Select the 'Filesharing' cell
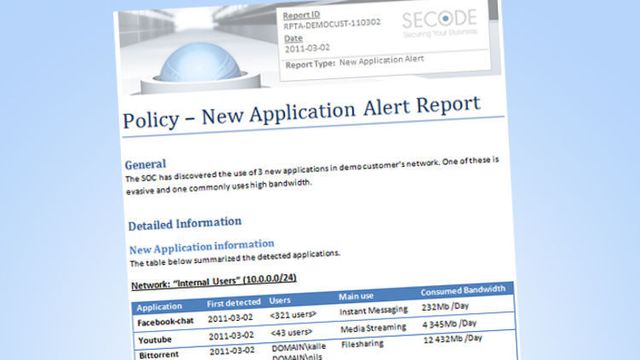The width and height of the screenshot is (640, 360). pos(362,344)
